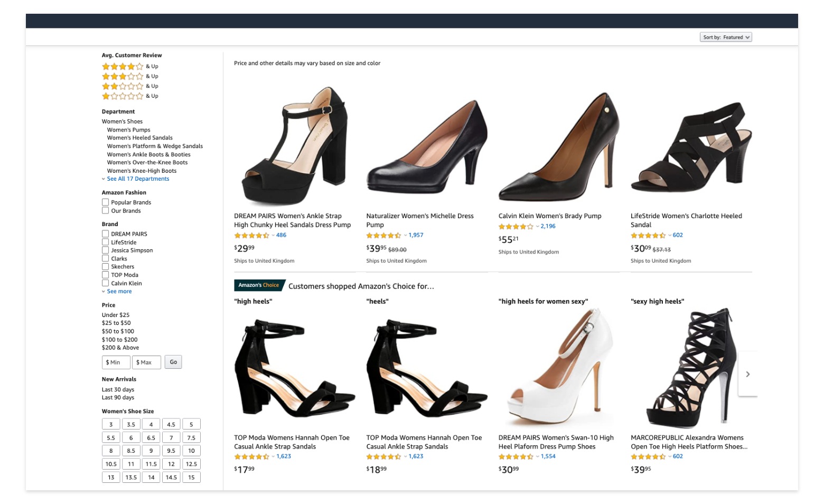Filter price $50 to $100
This screenshot has height=504, width=824.
118,332
